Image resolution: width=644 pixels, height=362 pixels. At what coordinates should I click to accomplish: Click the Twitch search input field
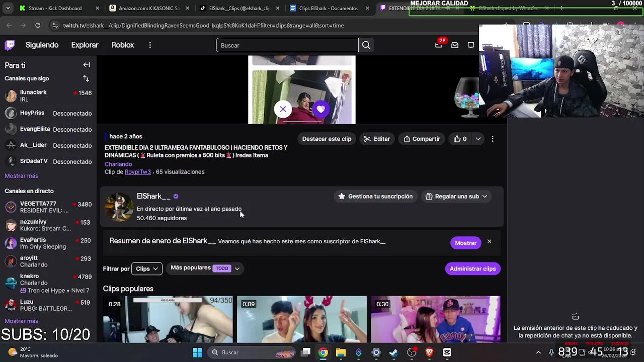(x=287, y=45)
